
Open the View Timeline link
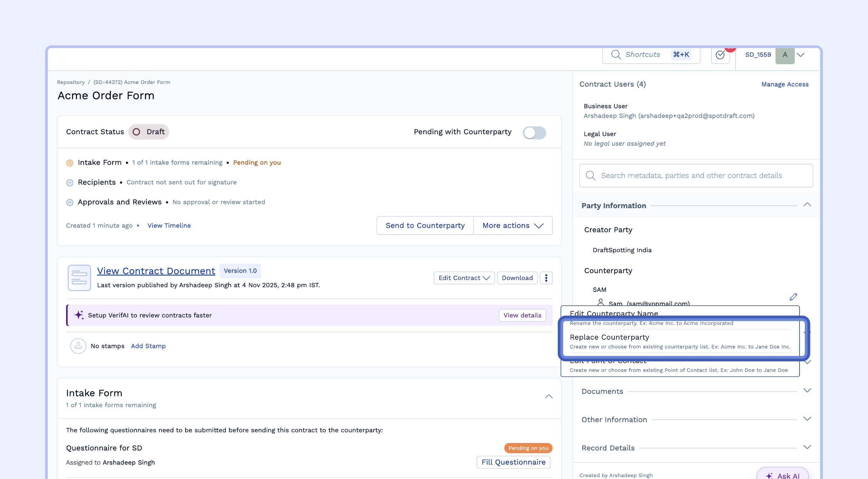[169, 225]
